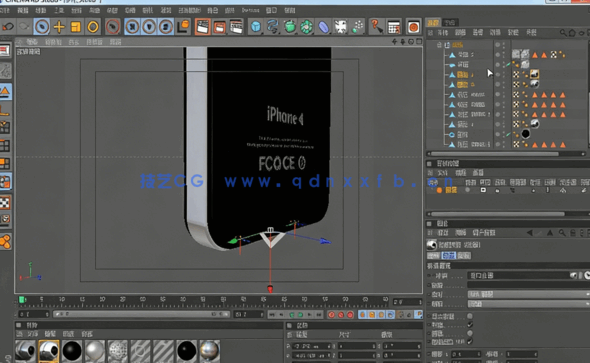590x363 pixels.
Task: Open the green generators (NURBS) icon
Action: (x=290, y=27)
